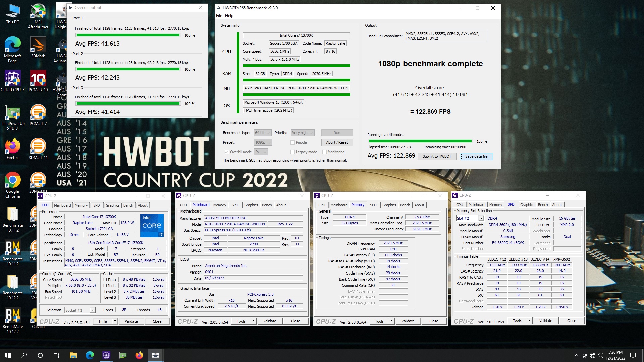The height and width of the screenshot is (362, 644).
Task: Open Google Chrome desktop shortcut
Action: 12,185
